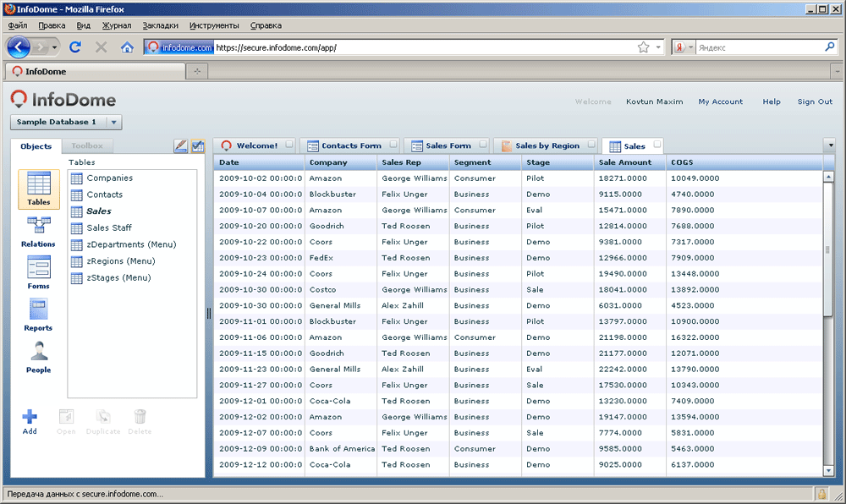Open the Yandex search engine dropdown

[x=690, y=47]
